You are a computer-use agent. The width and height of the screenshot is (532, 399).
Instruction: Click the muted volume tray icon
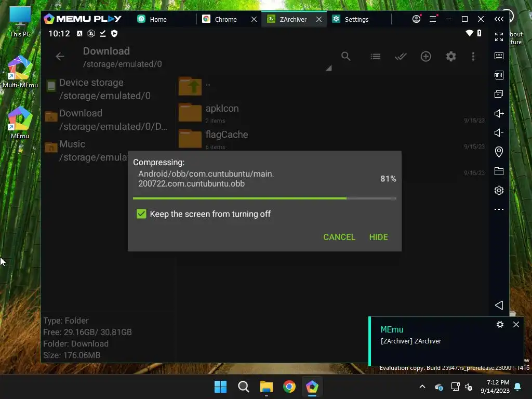469,387
